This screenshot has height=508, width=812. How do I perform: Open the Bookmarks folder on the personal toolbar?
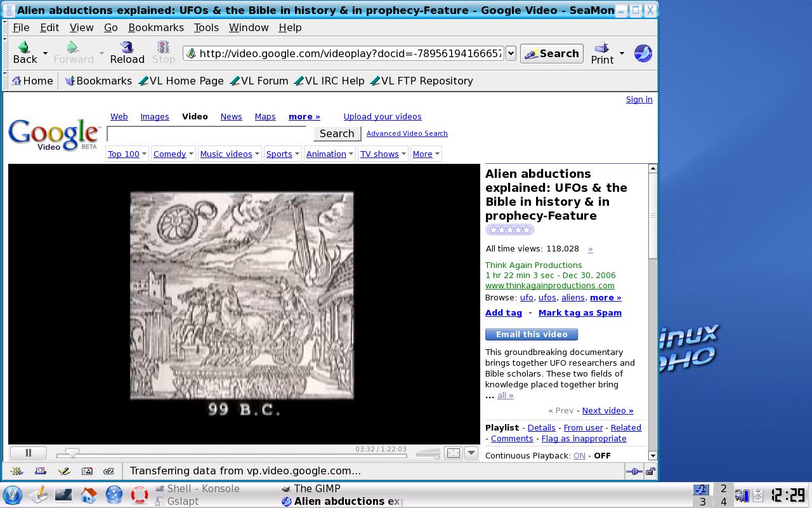(x=98, y=81)
